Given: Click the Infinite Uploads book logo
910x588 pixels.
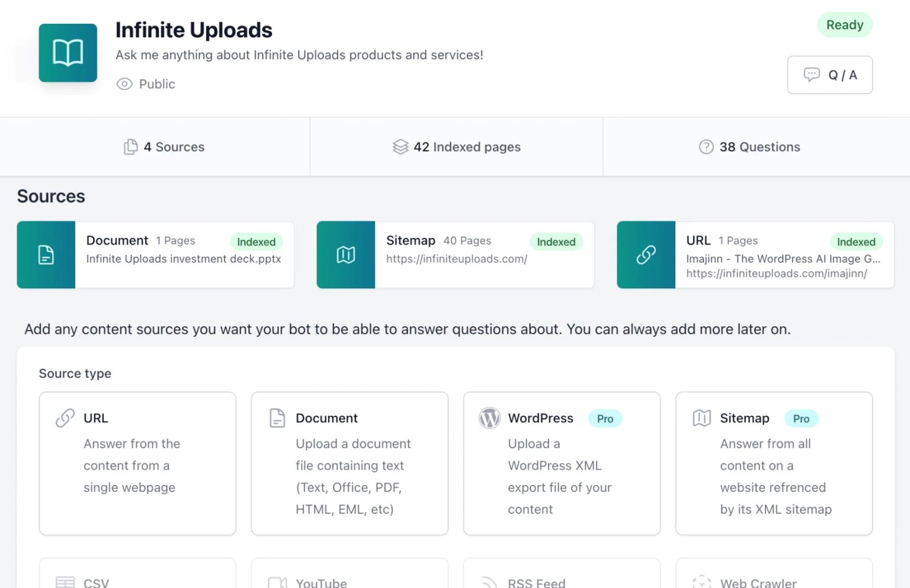Looking at the screenshot, I should click(x=68, y=53).
